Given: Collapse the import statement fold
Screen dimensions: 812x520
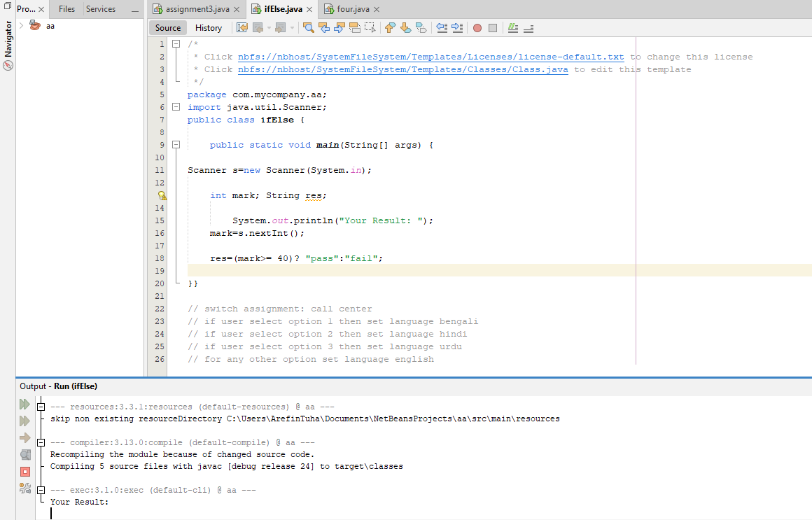Looking at the screenshot, I should point(176,107).
